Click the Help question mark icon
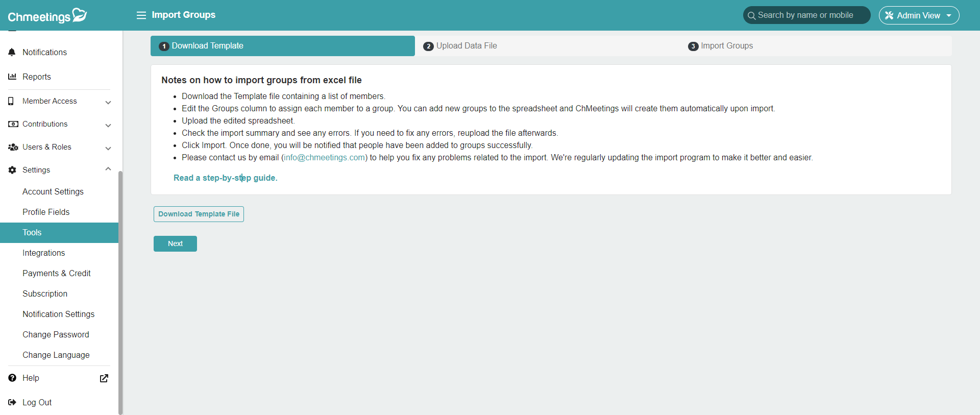The width and height of the screenshot is (980, 415). tap(12, 378)
